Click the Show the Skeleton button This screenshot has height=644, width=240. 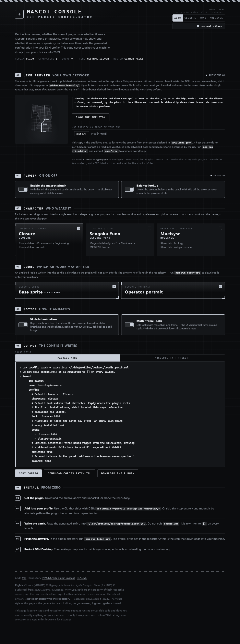[91, 117]
